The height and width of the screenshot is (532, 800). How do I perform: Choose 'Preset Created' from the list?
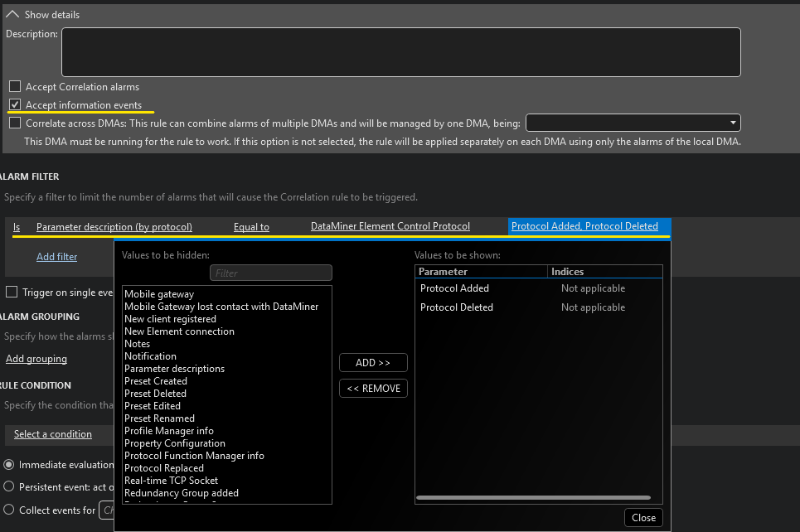pyautogui.click(x=156, y=381)
